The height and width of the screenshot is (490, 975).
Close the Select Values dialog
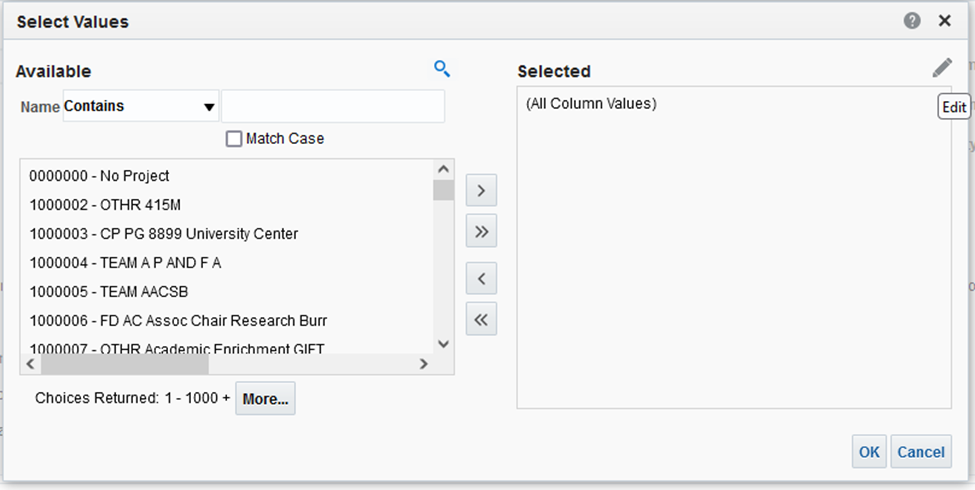[x=944, y=21]
